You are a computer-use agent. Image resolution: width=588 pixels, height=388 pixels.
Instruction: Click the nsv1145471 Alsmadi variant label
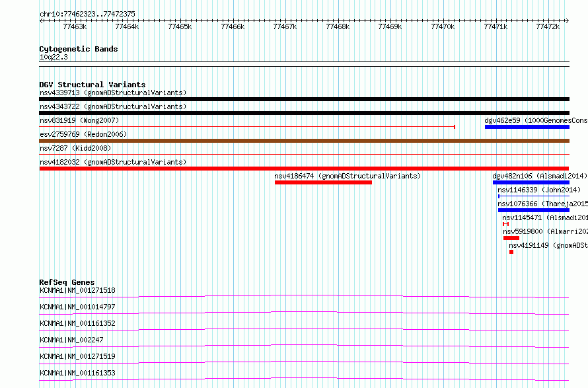click(545, 217)
